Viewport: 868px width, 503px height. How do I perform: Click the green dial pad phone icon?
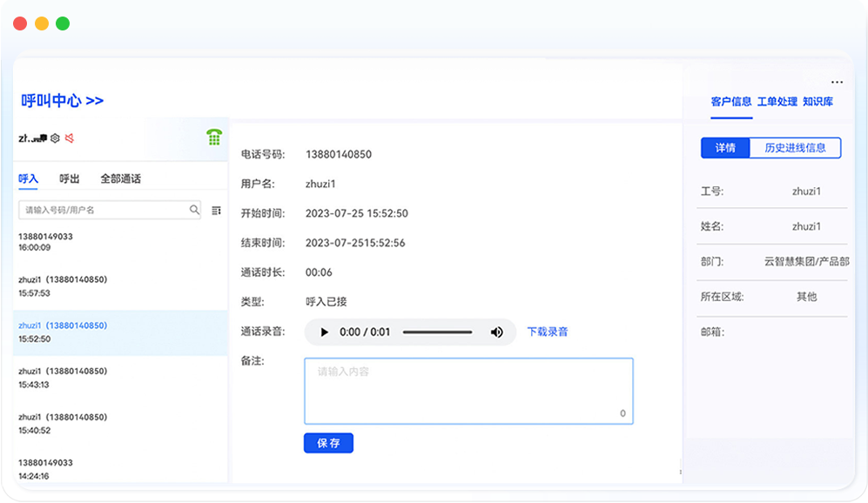tap(213, 137)
